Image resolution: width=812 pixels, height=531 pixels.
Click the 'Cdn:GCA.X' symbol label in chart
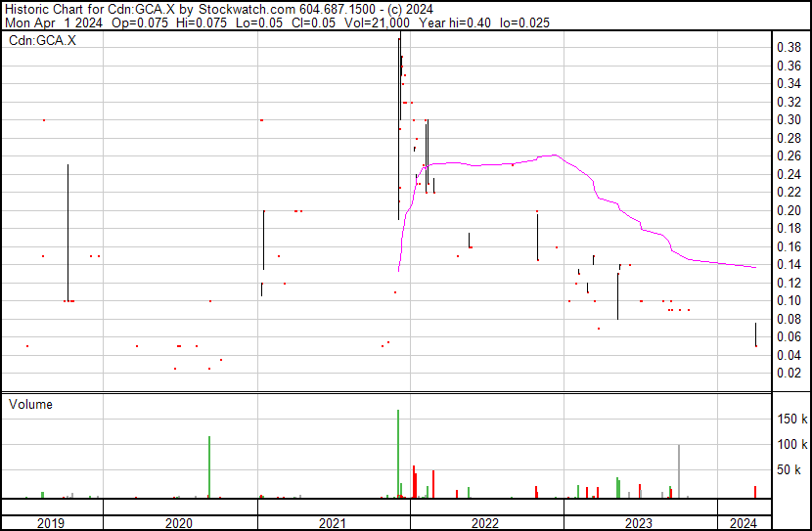(42, 40)
